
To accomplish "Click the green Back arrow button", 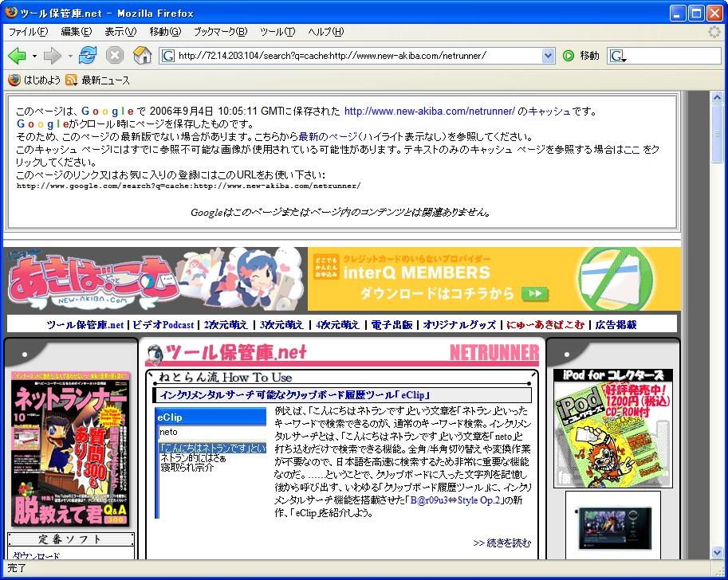I will pos(18,56).
